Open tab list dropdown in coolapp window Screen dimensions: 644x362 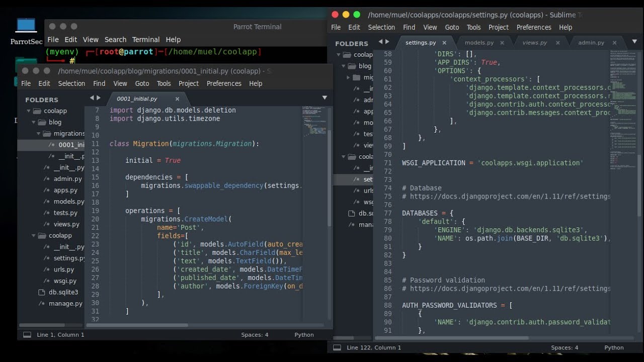point(325,98)
